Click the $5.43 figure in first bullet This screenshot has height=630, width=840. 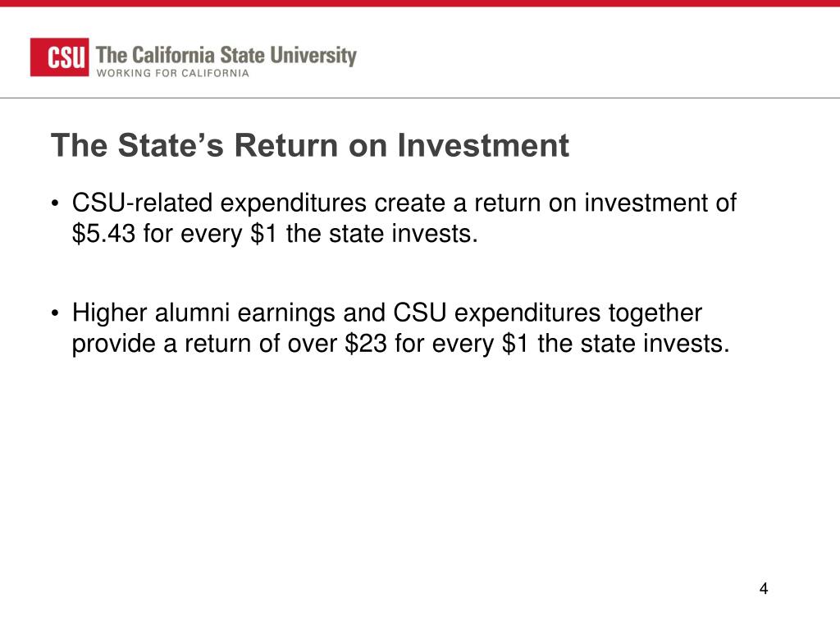point(104,234)
